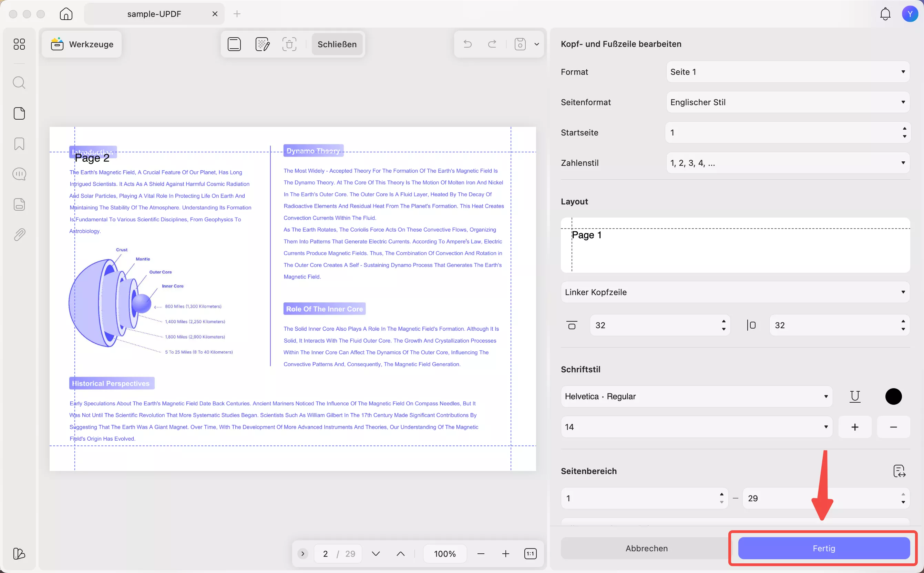This screenshot has width=924, height=573.
Task: Confirm changes with the Fertig button
Action: (823, 548)
